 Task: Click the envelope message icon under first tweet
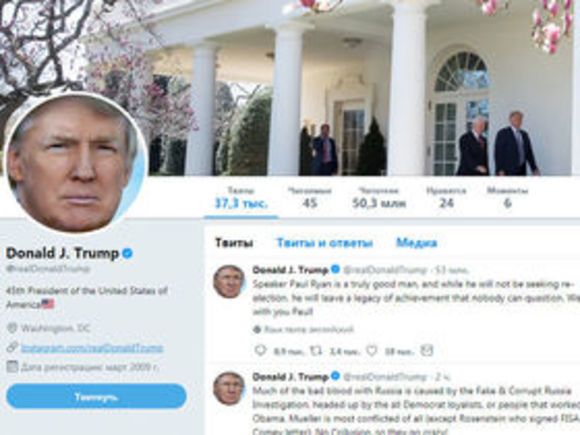tap(427, 350)
